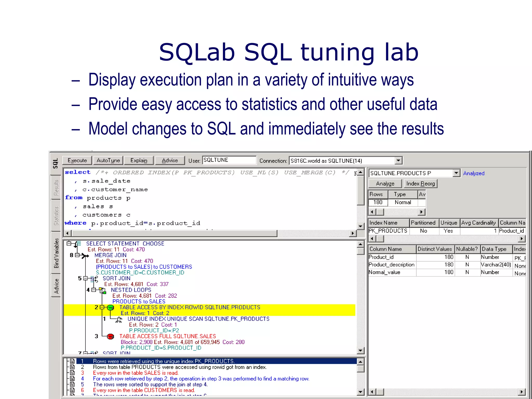Select advice 'Every row in the table CUSTOMERS is read'
This screenshot has height=399, width=532.
144,390
